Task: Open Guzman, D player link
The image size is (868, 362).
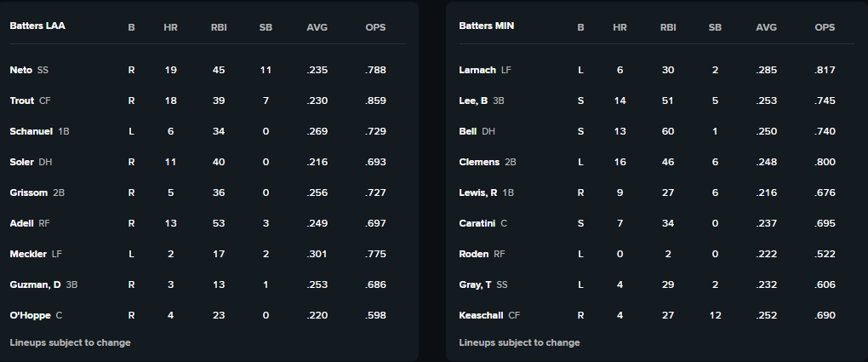Action: click(x=36, y=285)
